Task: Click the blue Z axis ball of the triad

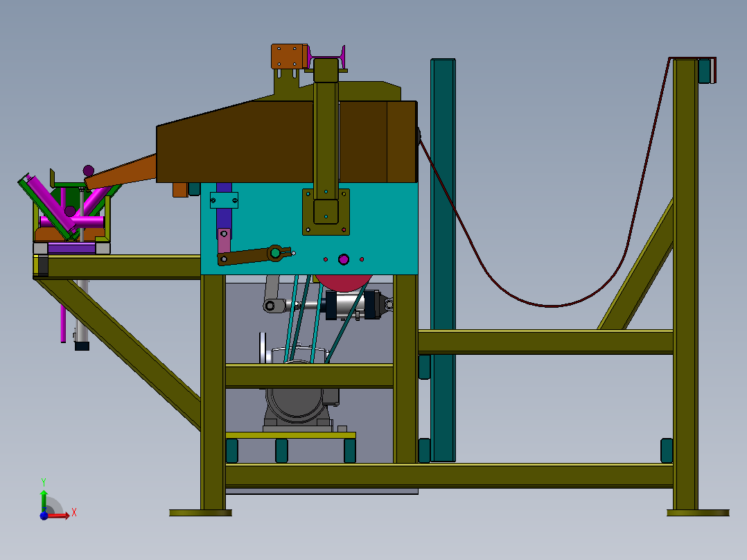Action: pos(44,516)
